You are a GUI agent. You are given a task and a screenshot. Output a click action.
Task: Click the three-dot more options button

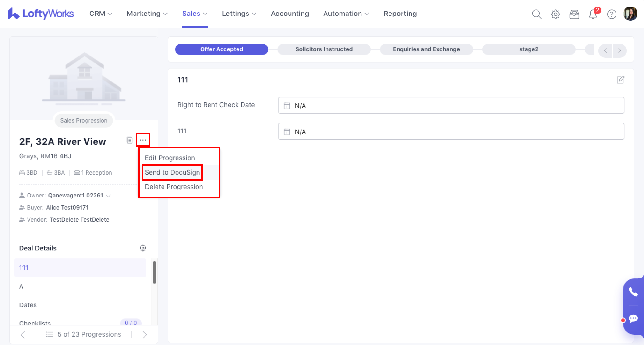143,140
